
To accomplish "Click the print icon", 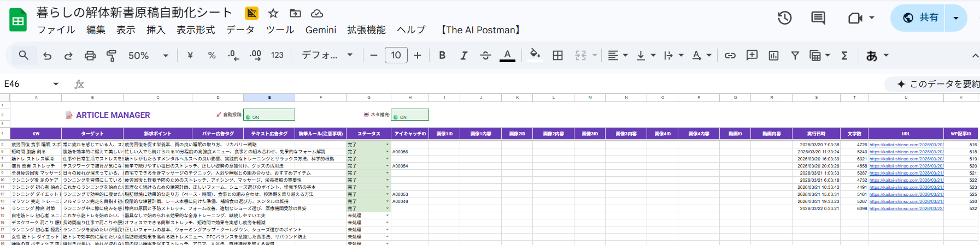I will tap(90, 56).
